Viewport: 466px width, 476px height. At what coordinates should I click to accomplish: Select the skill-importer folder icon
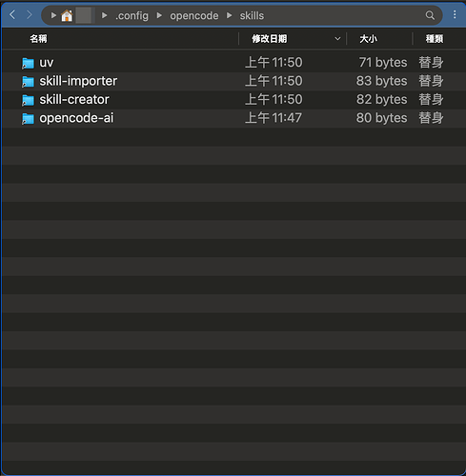pyautogui.click(x=28, y=82)
